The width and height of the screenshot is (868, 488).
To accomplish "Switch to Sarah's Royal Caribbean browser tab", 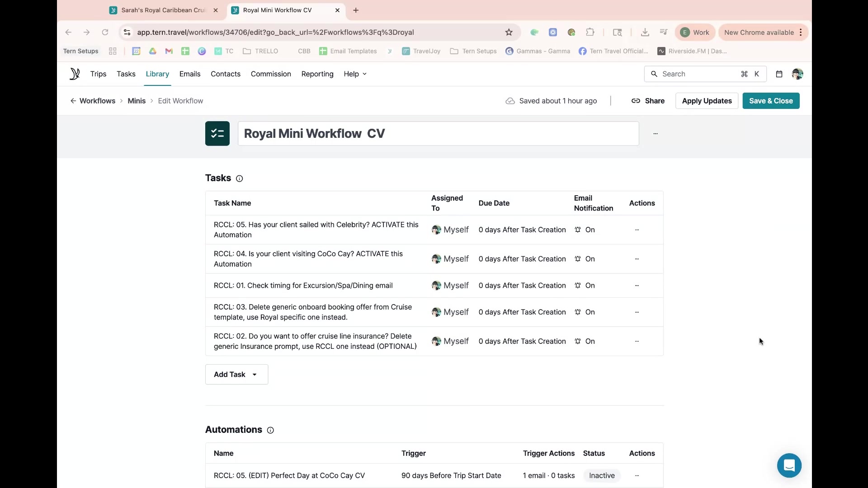I will [x=165, y=10].
